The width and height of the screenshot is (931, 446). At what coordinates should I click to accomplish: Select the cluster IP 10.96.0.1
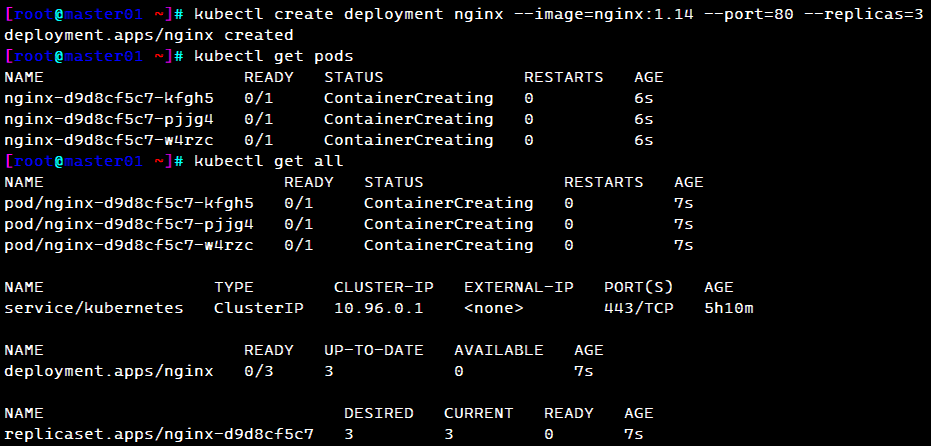[379, 308]
